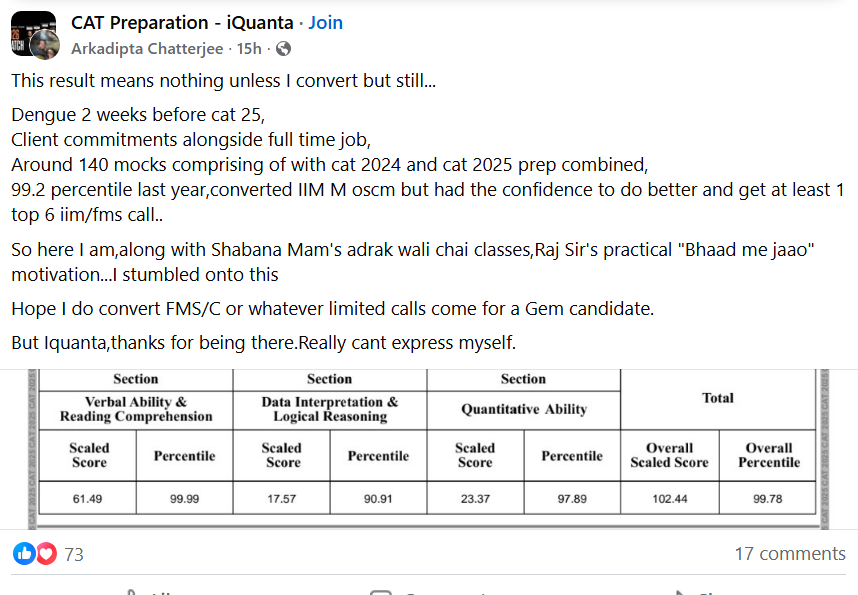Join the CAT Preparation - iQuanta group
The height and width of the screenshot is (595, 858).
[326, 22]
